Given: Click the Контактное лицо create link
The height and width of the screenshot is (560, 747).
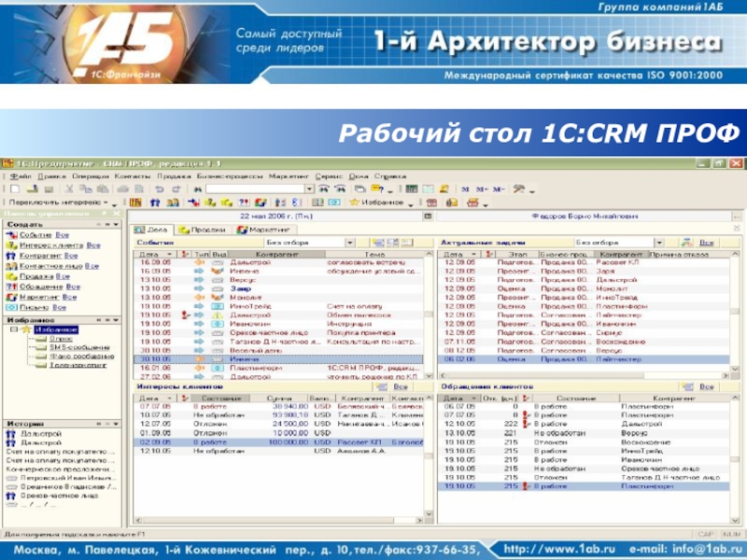Looking at the screenshot, I should click(x=51, y=266).
